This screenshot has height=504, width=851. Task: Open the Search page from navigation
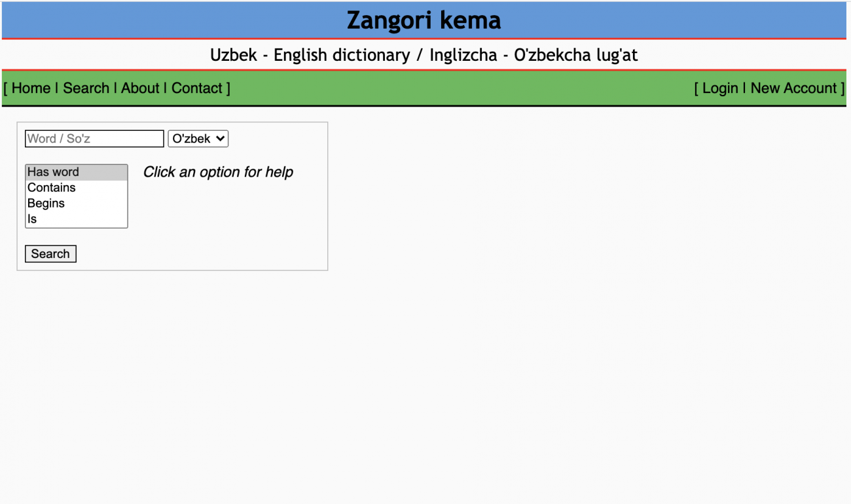tap(86, 88)
